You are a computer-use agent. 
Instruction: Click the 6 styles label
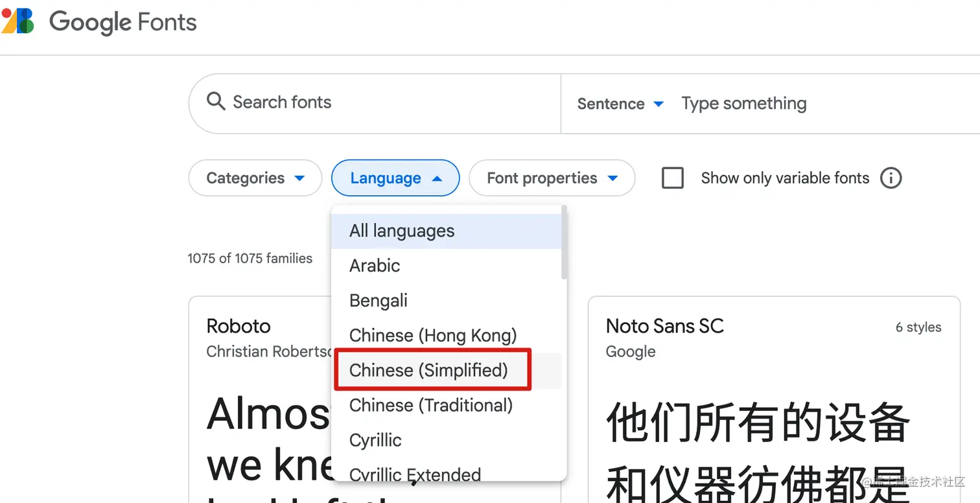click(918, 327)
